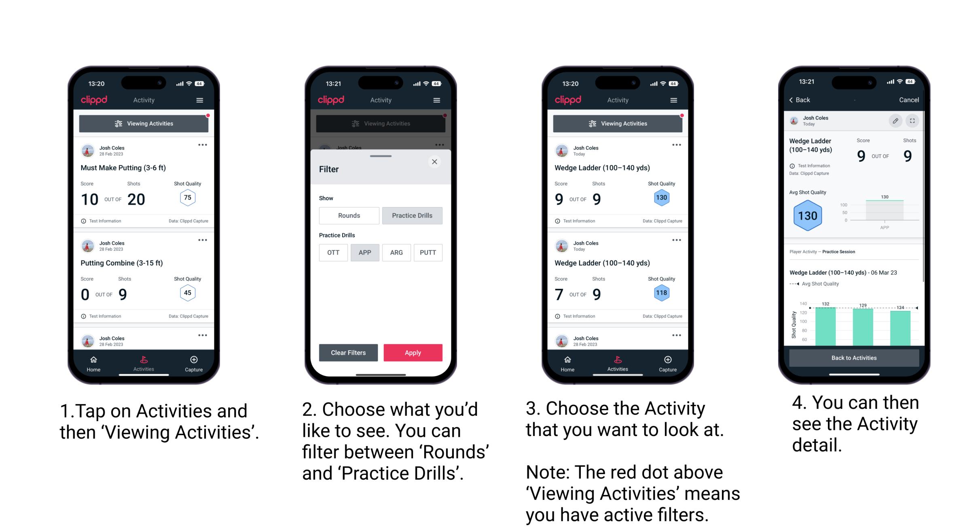980x527 pixels.
Task: Tap Back to Activities button
Action: 855,358
